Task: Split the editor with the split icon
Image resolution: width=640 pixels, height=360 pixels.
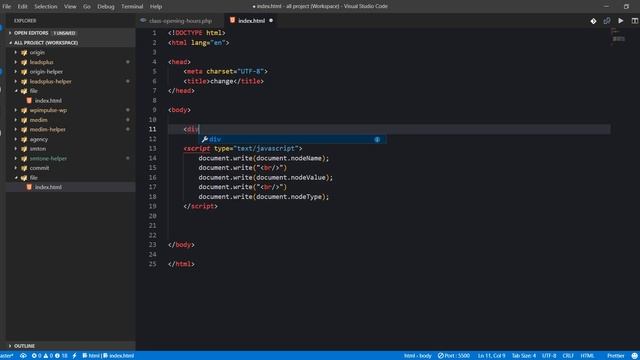Action: pyautogui.click(x=635, y=21)
